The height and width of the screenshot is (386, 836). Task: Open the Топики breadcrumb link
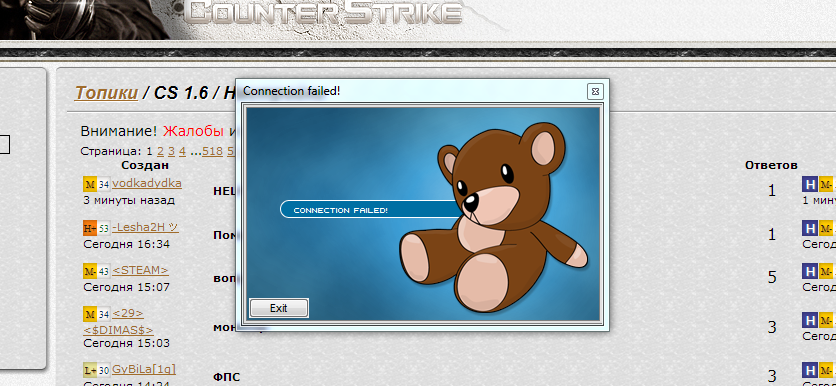tap(106, 92)
